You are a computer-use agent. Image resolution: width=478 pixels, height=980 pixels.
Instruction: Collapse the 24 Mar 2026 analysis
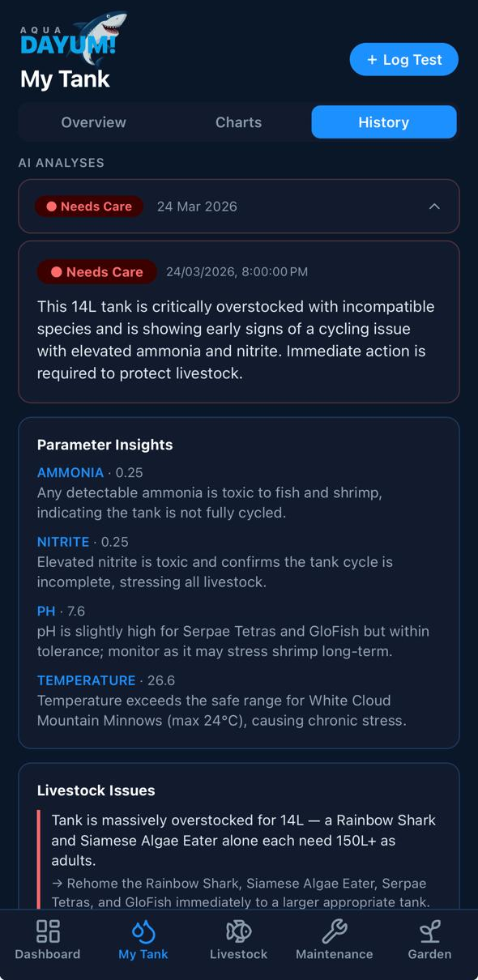(434, 207)
